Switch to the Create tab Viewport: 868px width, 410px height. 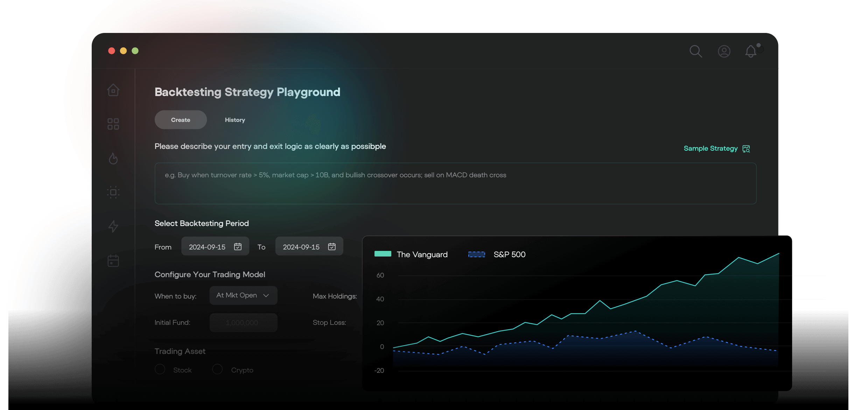181,120
